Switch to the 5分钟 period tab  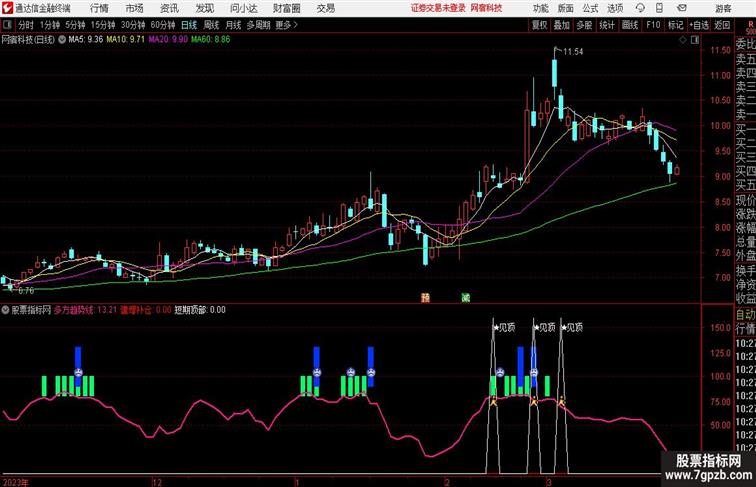[x=75, y=25]
